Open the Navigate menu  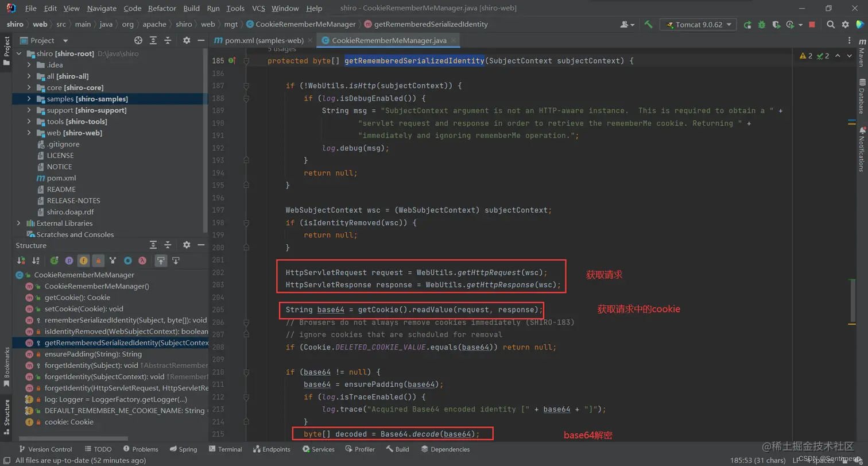[102, 9]
